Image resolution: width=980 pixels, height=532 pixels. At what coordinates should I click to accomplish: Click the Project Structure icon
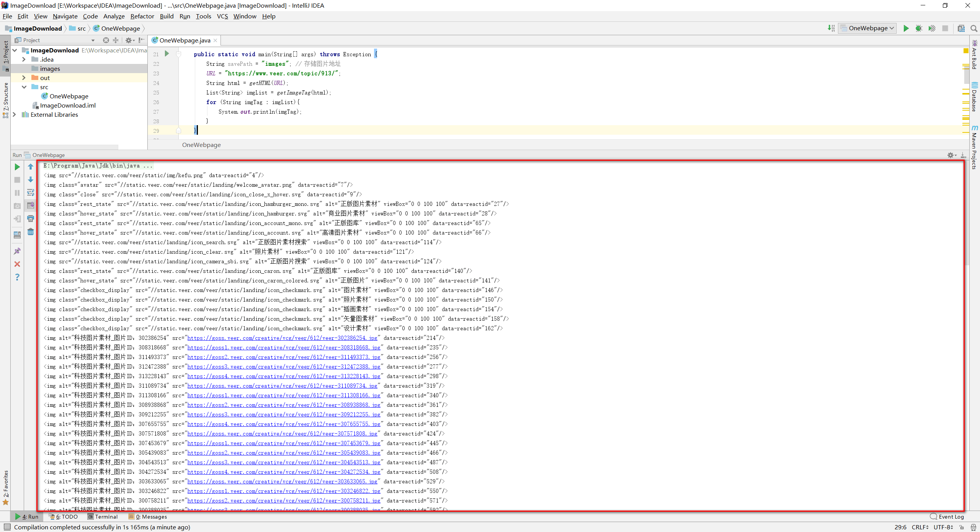click(x=961, y=28)
